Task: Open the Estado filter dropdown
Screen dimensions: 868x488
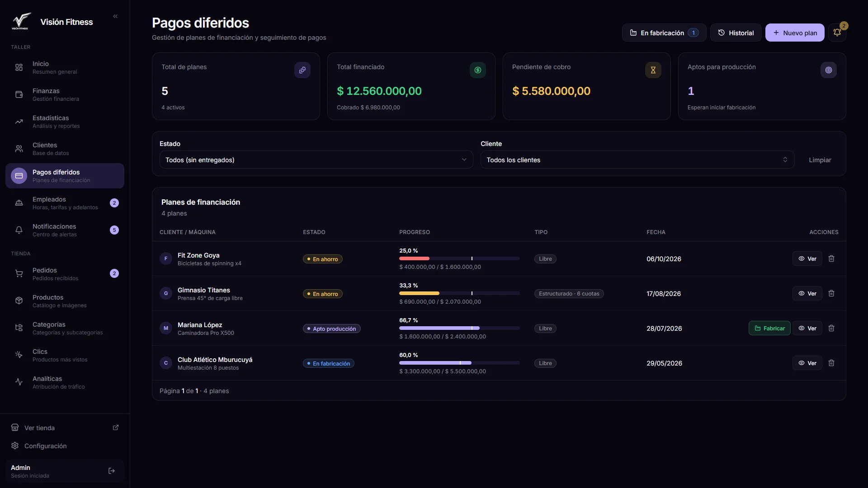Action: pos(316,160)
